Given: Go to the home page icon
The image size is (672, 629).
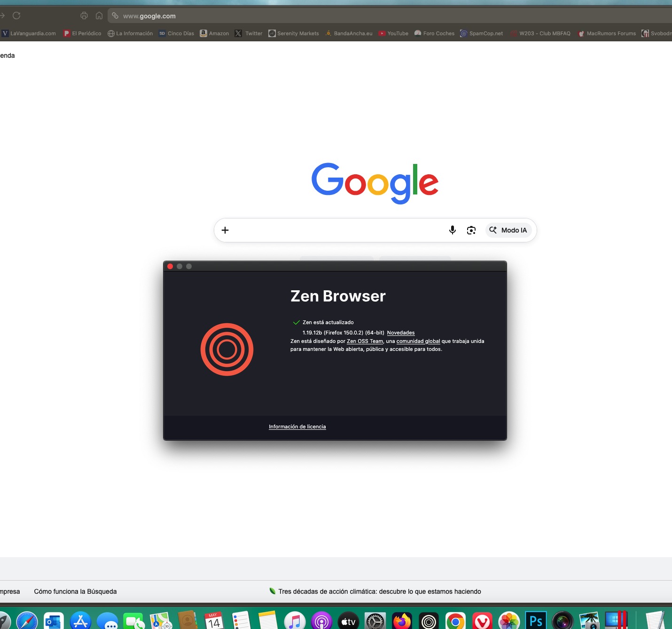Looking at the screenshot, I should point(99,16).
